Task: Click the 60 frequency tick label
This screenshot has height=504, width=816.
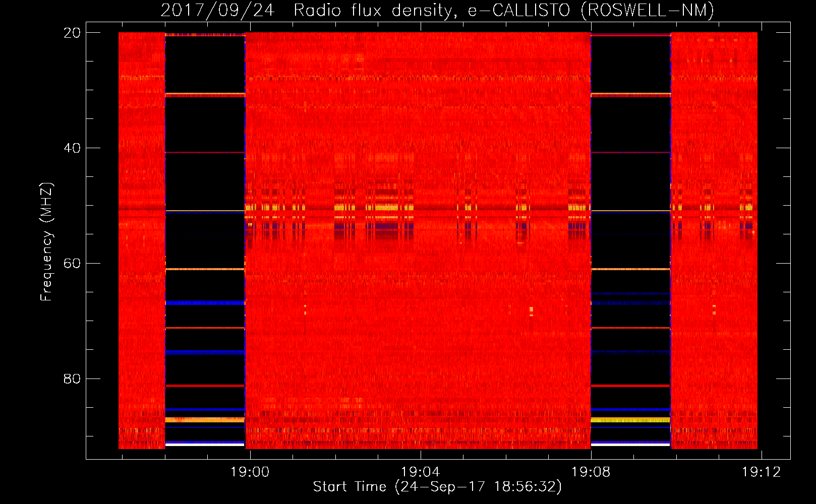Action: 72,264
